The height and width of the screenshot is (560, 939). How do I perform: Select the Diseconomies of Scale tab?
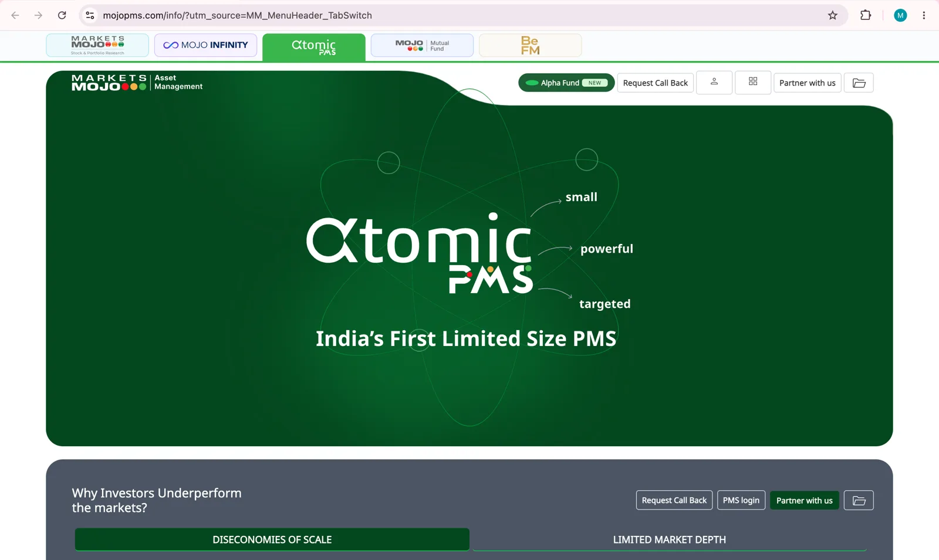click(272, 539)
